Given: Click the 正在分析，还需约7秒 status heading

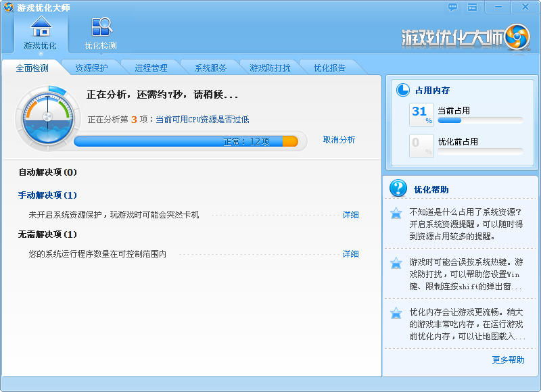Looking at the screenshot, I should click(162, 95).
